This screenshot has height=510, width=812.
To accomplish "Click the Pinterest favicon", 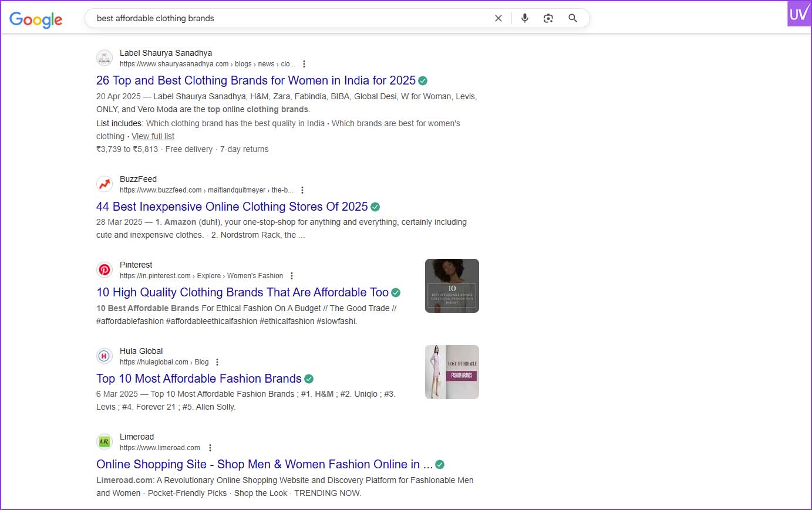I will (105, 270).
